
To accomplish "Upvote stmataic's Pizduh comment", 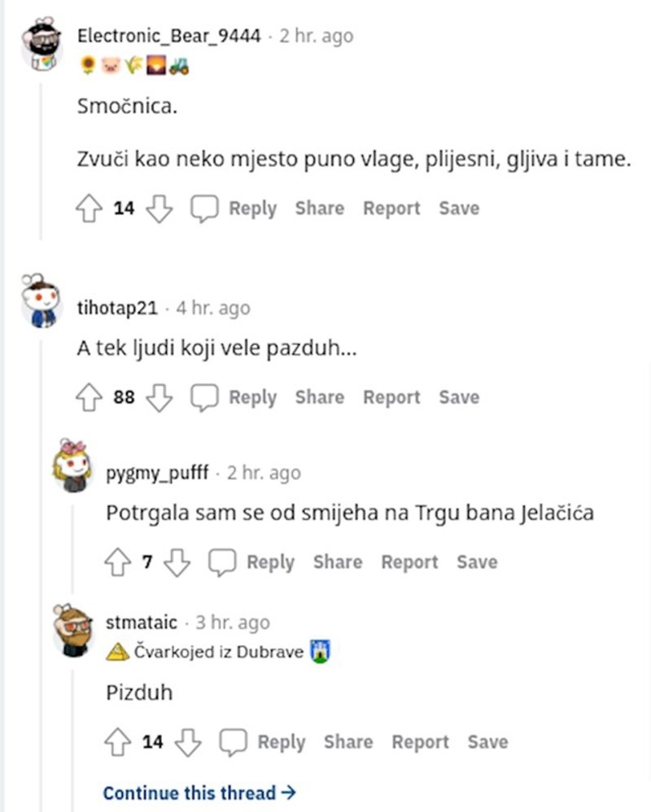I will pyautogui.click(x=116, y=742).
